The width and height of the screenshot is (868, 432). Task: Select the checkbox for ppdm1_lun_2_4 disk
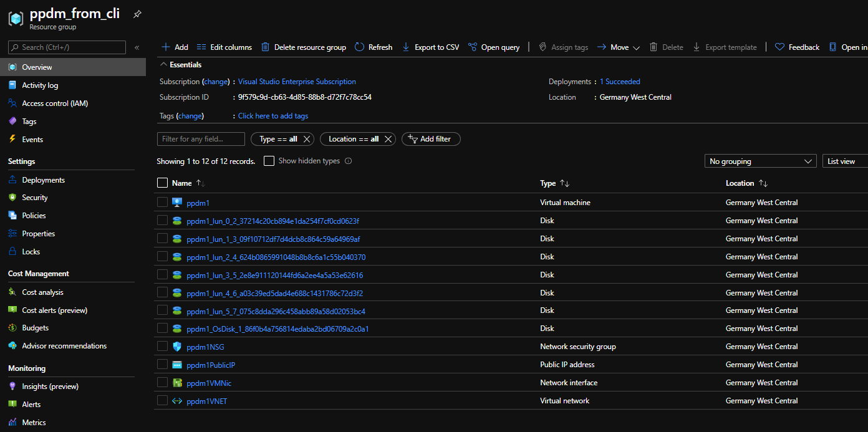(x=163, y=256)
